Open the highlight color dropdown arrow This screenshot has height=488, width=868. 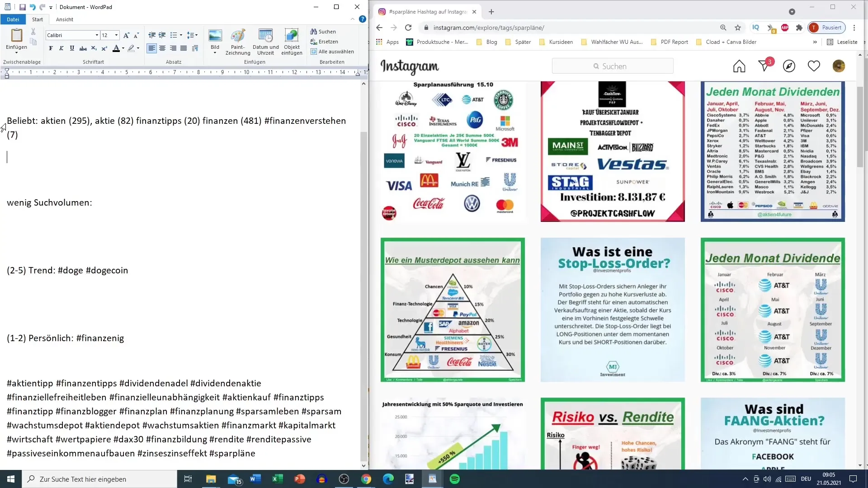click(x=138, y=48)
